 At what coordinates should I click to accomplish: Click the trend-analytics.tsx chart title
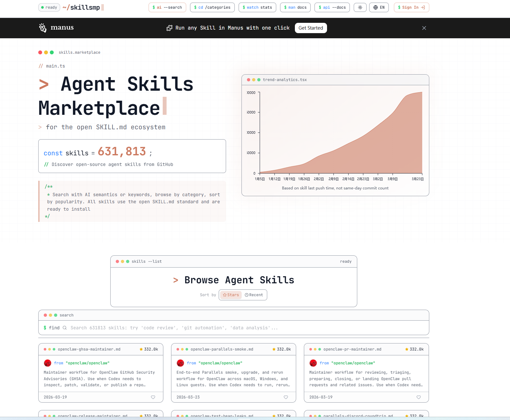(x=285, y=80)
